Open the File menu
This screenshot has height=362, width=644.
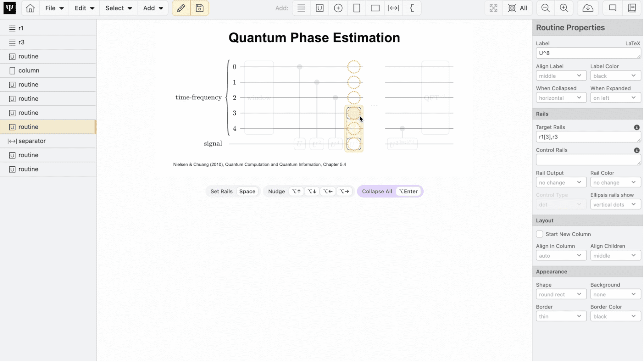[x=54, y=8]
